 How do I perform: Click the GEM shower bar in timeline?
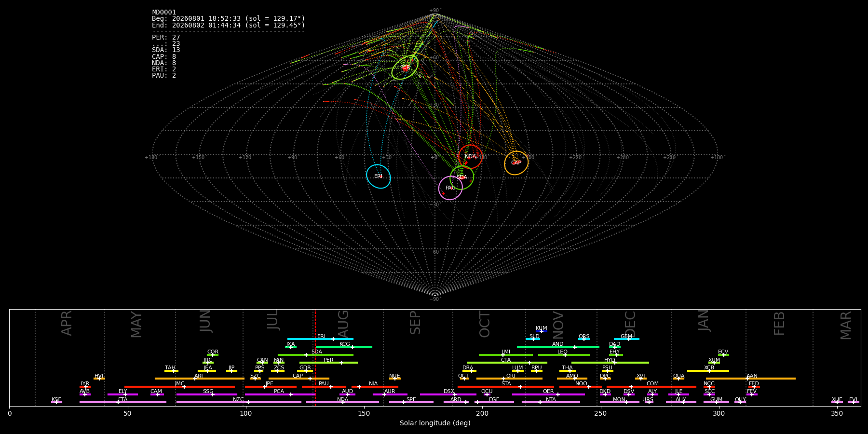click(x=626, y=339)
